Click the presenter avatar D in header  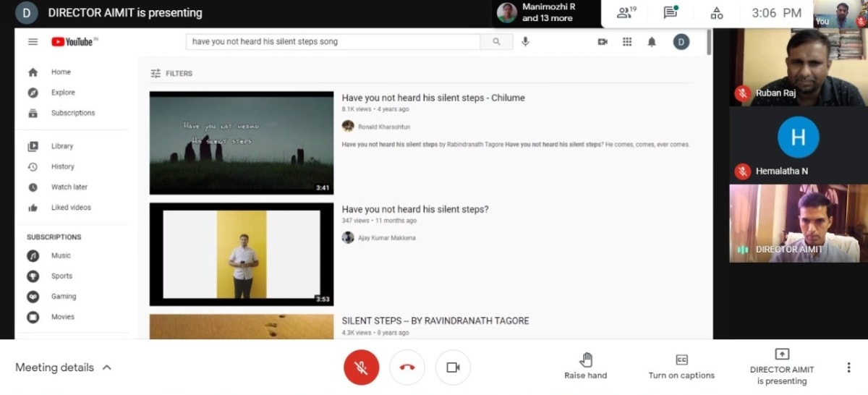(27, 13)
